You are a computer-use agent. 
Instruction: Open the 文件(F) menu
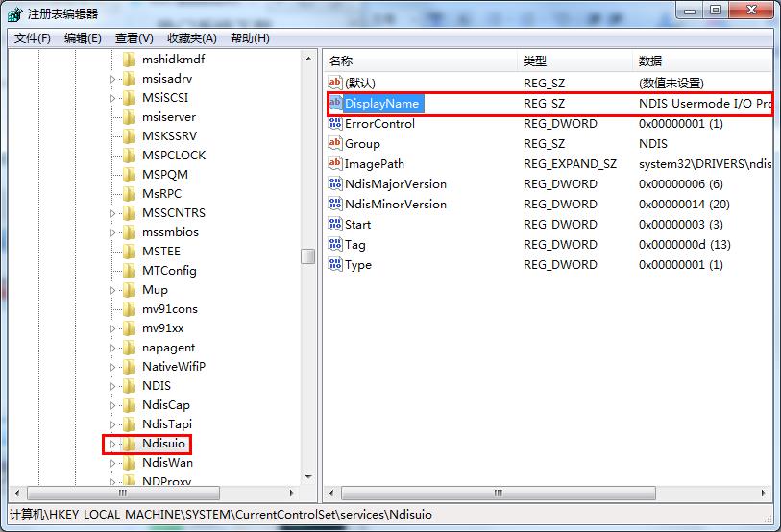point(33,38)
